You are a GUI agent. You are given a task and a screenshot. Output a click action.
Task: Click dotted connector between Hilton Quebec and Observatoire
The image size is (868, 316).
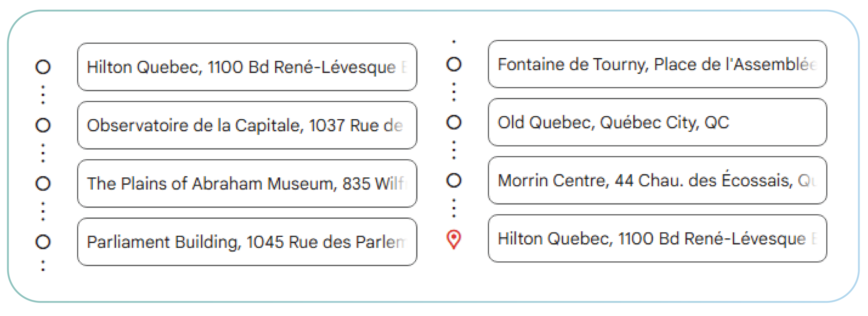click(43, 95)
